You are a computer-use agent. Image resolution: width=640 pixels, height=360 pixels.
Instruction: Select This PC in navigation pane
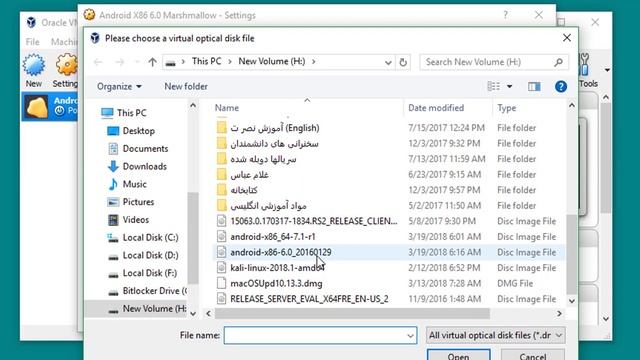pos(124,113)
